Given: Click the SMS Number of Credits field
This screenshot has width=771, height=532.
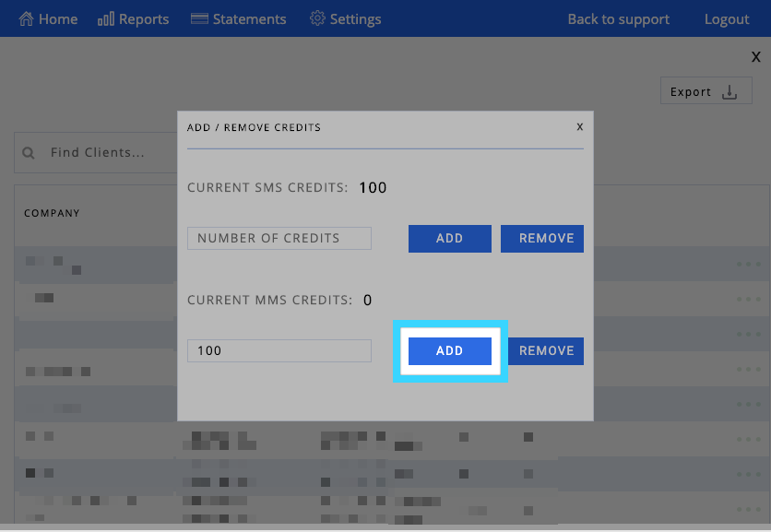Looking at the screenshot, I should click(x=279, y=239).
